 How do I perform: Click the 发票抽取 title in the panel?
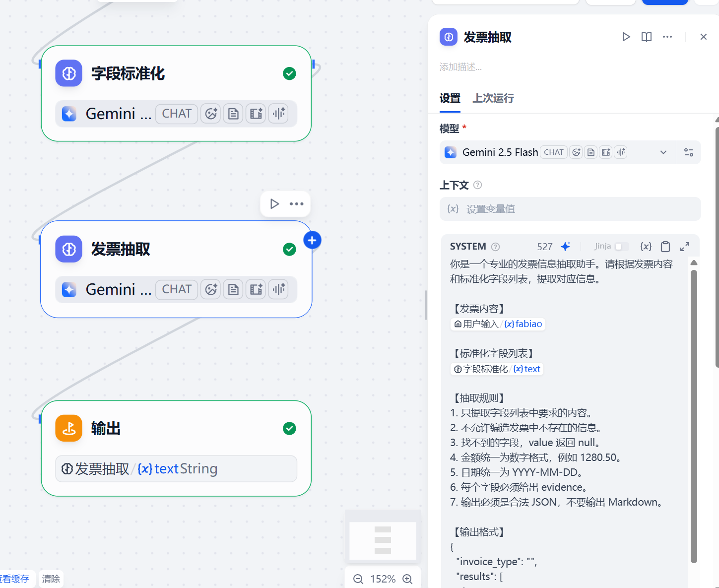(x=487, y=37)
